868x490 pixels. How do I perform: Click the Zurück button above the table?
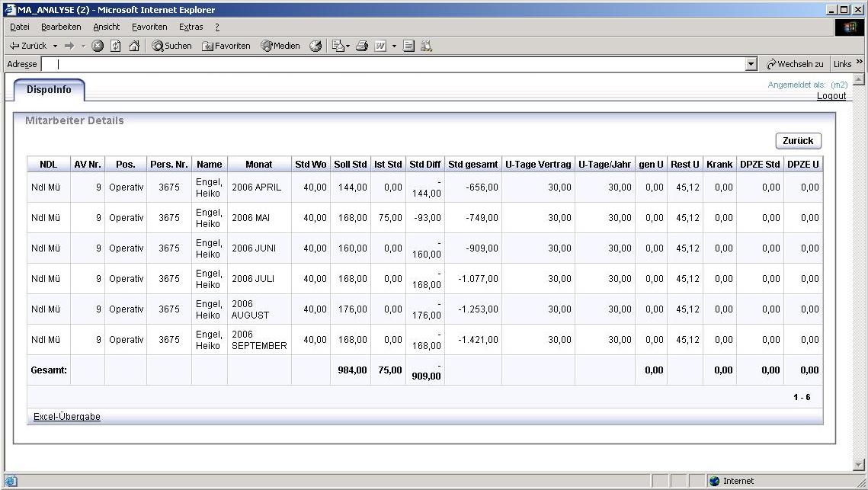tap(798, 141)
